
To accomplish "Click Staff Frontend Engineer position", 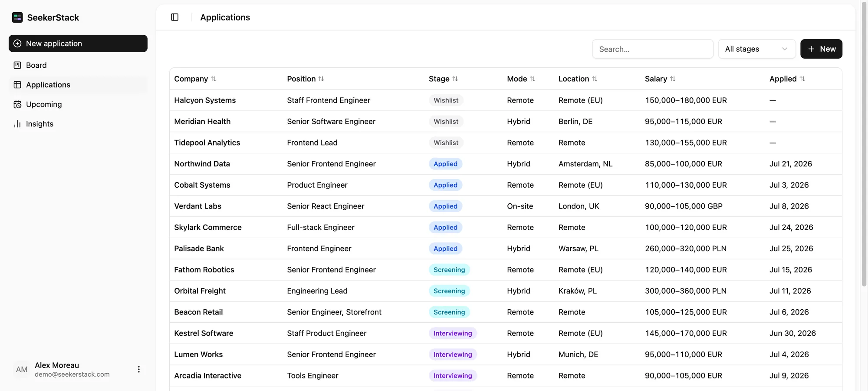I will click(329, 100).
